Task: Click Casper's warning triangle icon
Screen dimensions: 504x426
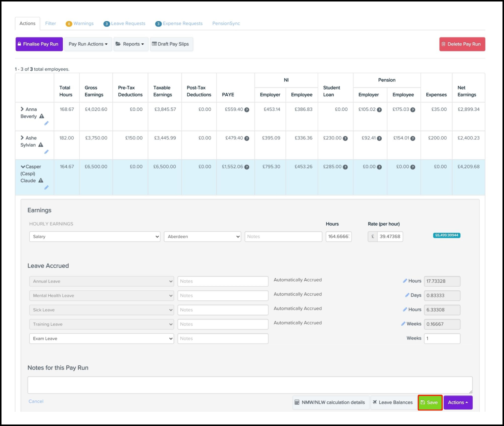Action: tap(41, 180)
